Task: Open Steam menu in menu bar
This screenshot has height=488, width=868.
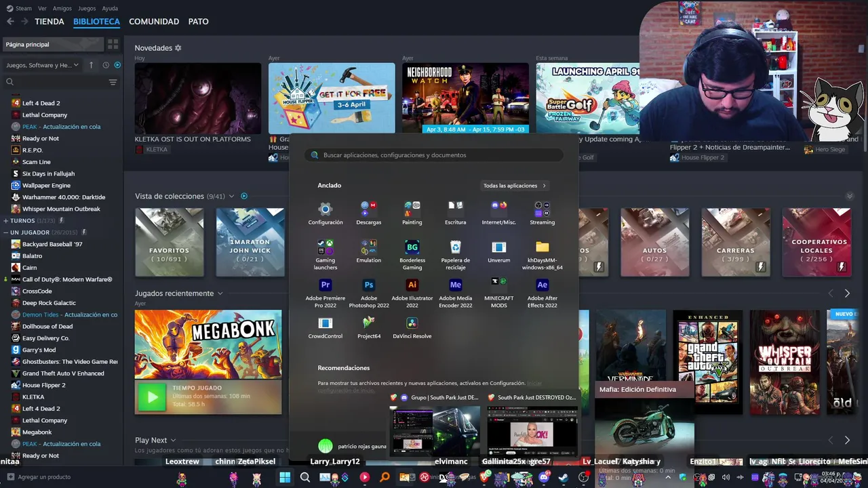Action: [18, 9]
